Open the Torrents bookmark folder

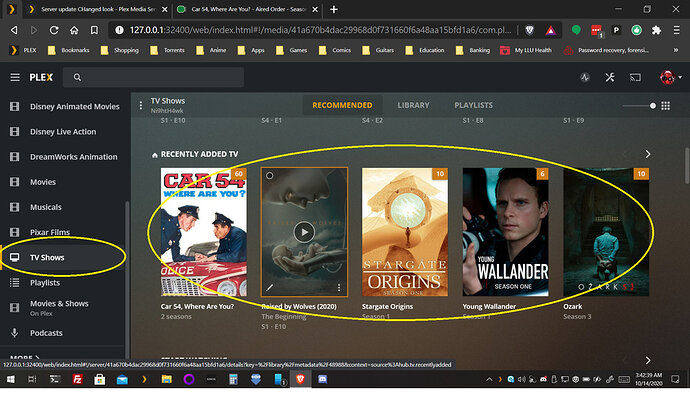click(x=167, y=50)
